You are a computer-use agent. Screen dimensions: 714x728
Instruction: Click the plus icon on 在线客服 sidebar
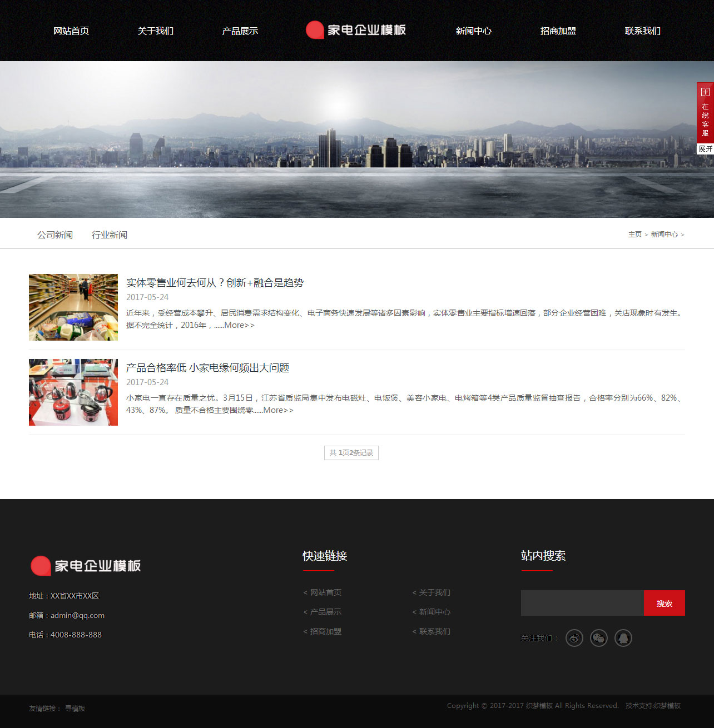[x=705, y=92]
